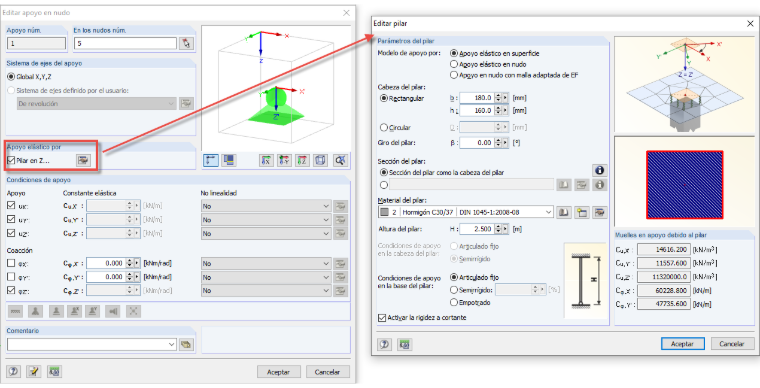
Task: Click nonlinearity edit icon in φZ' row
Action: pyautogui.click(x=341, y=291)
